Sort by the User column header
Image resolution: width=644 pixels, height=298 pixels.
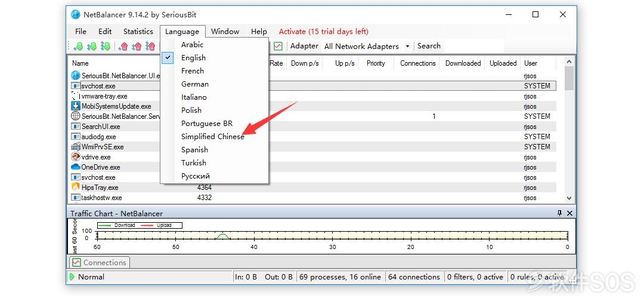click(x=531, y=63)
